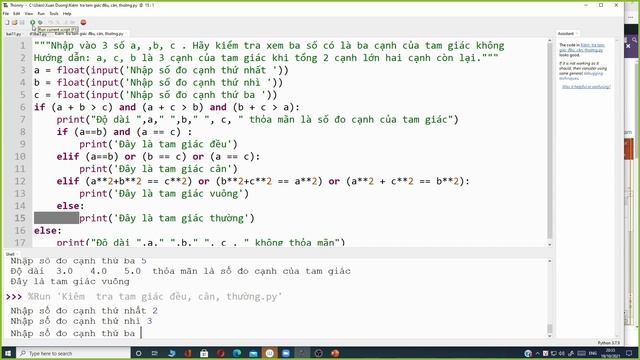Open the Help menu
The width and height of the screenshot is (640, 360).
pyautogui.click(x=67, y=13)
